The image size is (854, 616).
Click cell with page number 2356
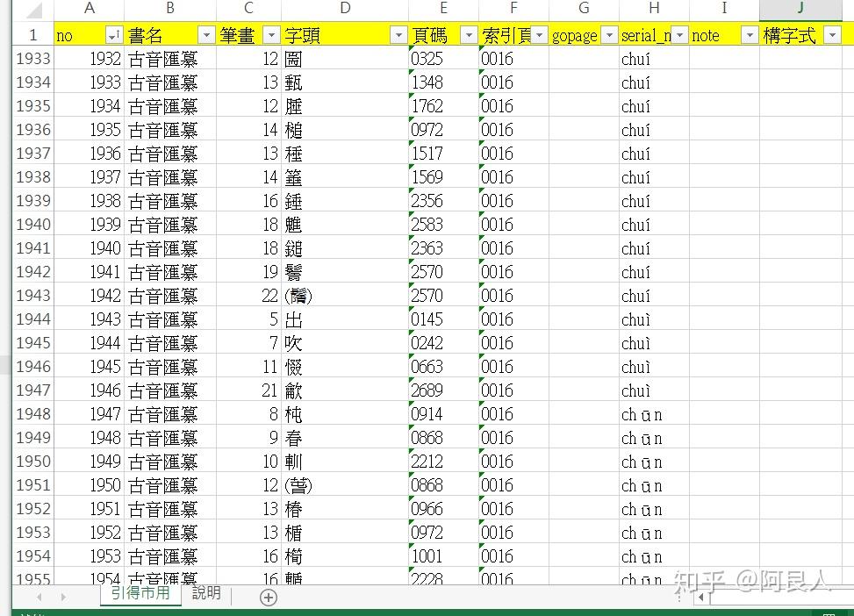[443, 200]
